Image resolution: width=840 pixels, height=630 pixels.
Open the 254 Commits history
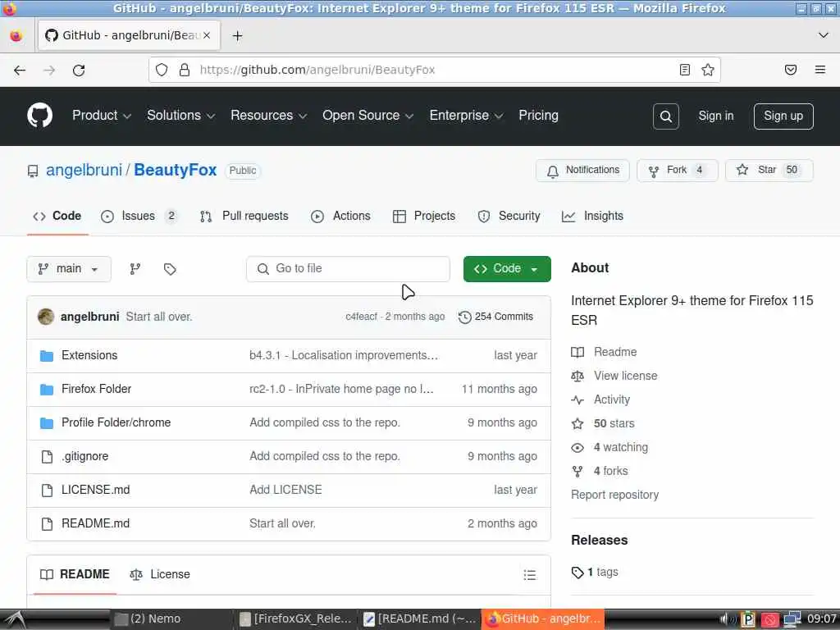click(x=495, y=317)
